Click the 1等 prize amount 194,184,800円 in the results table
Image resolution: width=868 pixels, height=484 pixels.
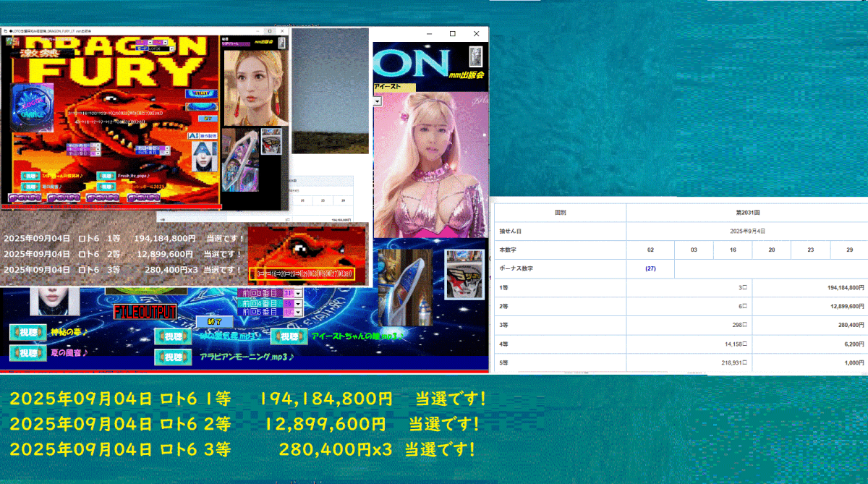pos(846,287)
